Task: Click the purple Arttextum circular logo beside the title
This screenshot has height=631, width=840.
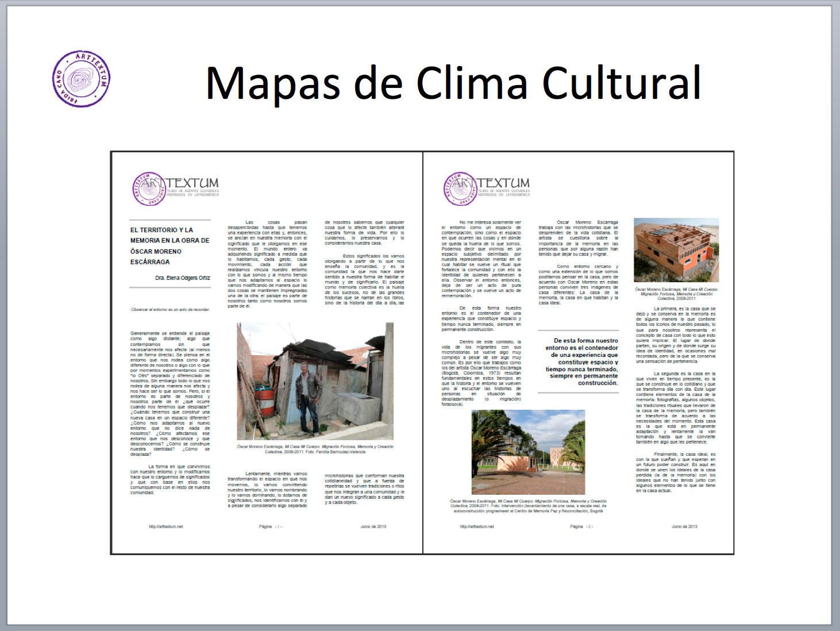Action: pos(81,79)
